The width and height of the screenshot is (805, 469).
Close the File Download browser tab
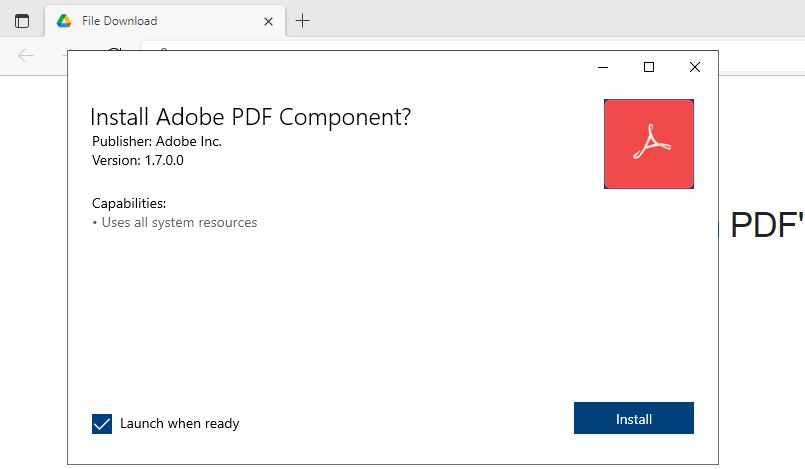(x=268, y=22)
